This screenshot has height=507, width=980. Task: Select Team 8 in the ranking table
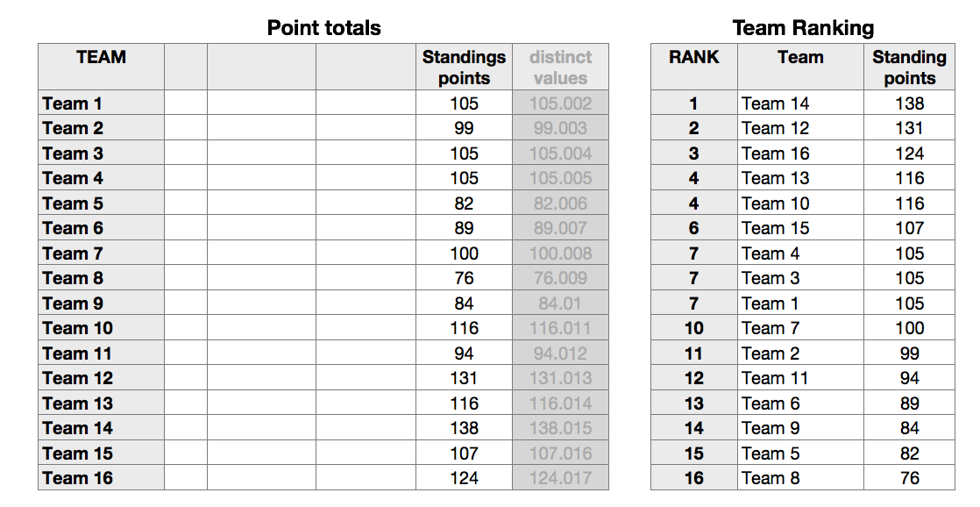coord(763,479)
